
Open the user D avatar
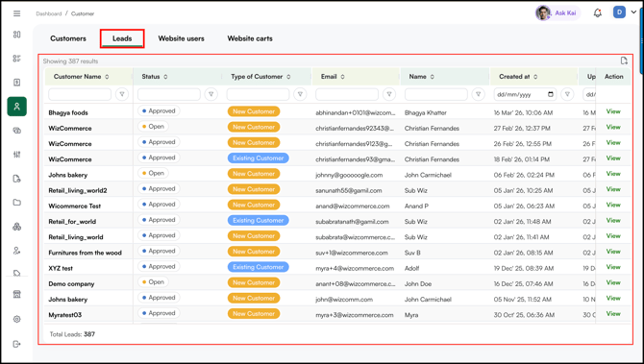(x=619, y=12)
